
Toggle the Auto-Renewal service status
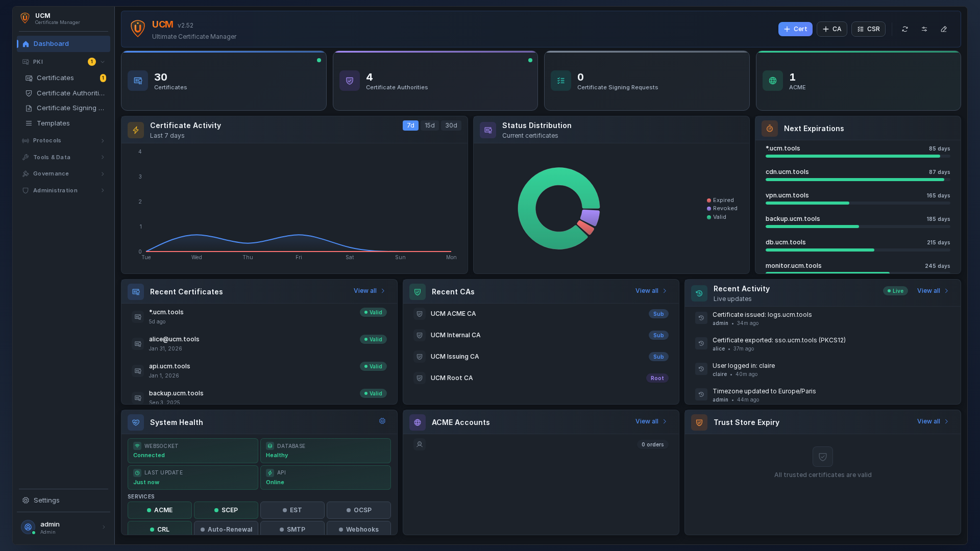[x=226, y=529]
